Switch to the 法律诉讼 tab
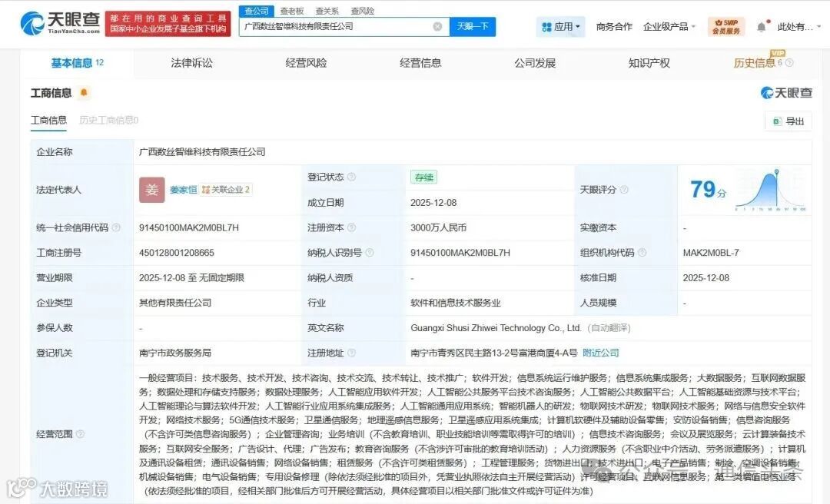Screen dimensions: 830x504 point(191,63)
